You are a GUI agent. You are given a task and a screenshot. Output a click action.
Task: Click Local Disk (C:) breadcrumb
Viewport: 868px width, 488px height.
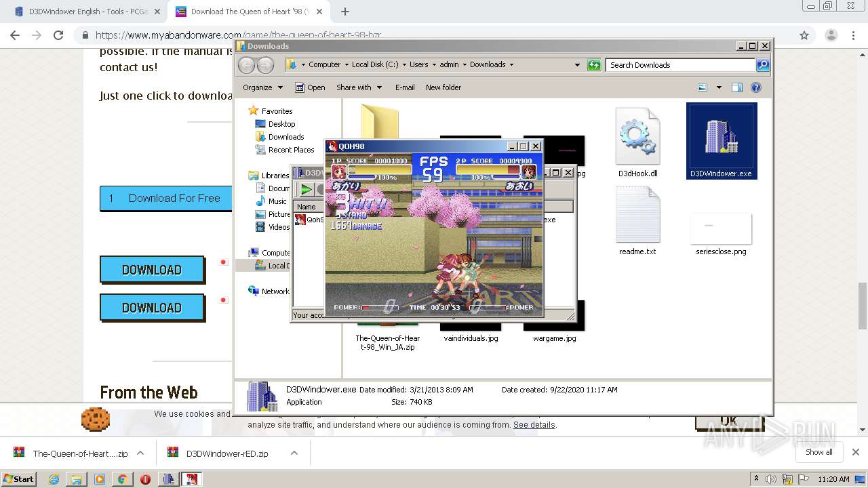point(375,65)
